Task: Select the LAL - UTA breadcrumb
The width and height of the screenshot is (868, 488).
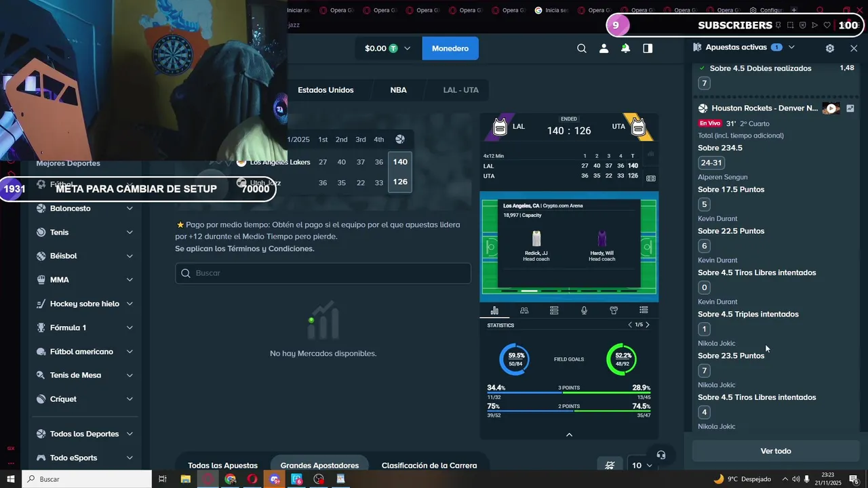Action: click(461, 90)
